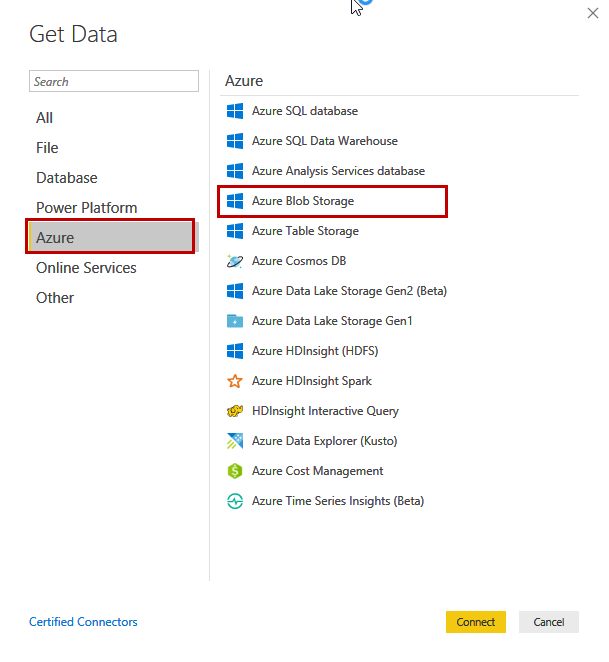Click the Azure Data Explorer (Kusto) icon
609x662 pixels.
coord(235,441)
